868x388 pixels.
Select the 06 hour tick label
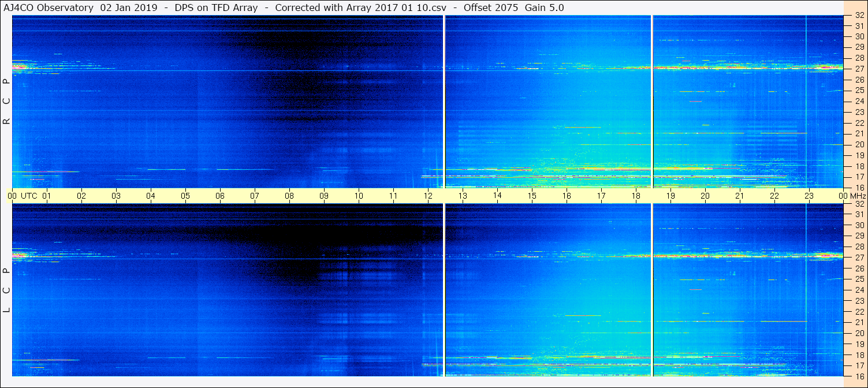tap(220, 196)
